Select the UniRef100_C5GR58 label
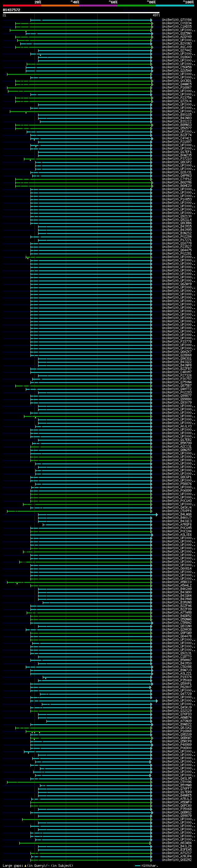 click(x=177, y=67)
